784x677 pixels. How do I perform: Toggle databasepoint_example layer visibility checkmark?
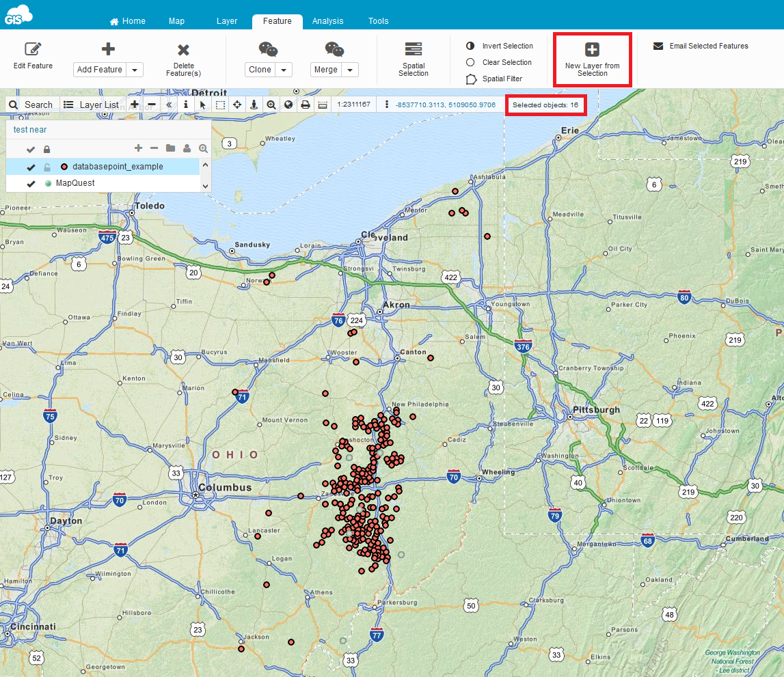(31, 167)
